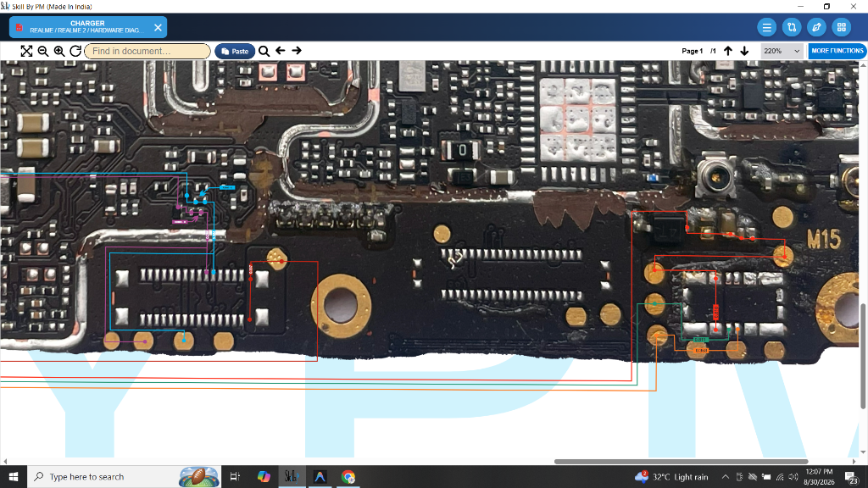Click the M15 label on the board
Screen dimensions: 868x488
[824, 240]
